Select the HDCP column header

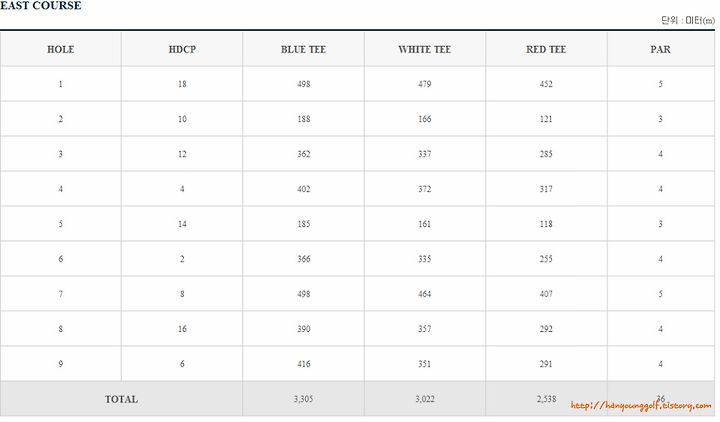pos(182,50)
